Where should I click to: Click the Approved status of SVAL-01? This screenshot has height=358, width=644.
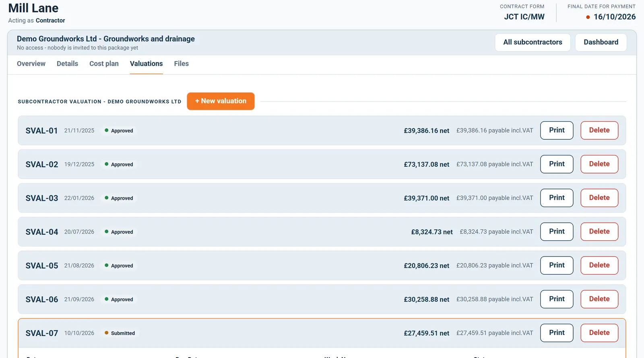pos(119,130)
